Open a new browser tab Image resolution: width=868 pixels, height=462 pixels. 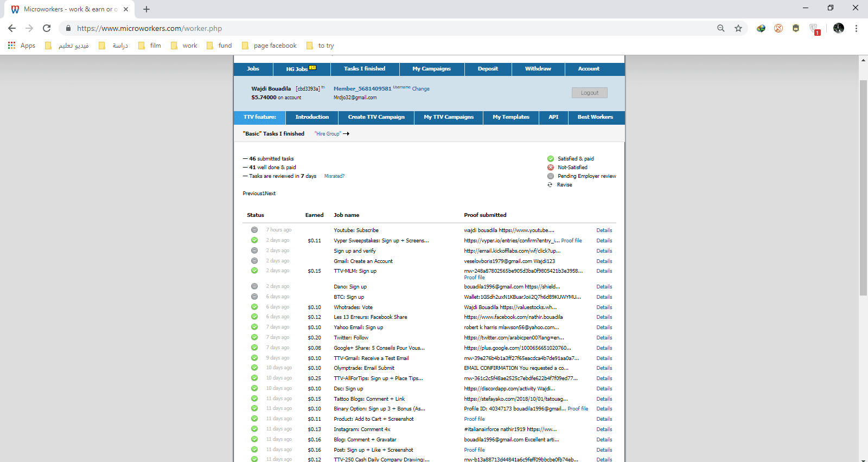pos(146,9)
